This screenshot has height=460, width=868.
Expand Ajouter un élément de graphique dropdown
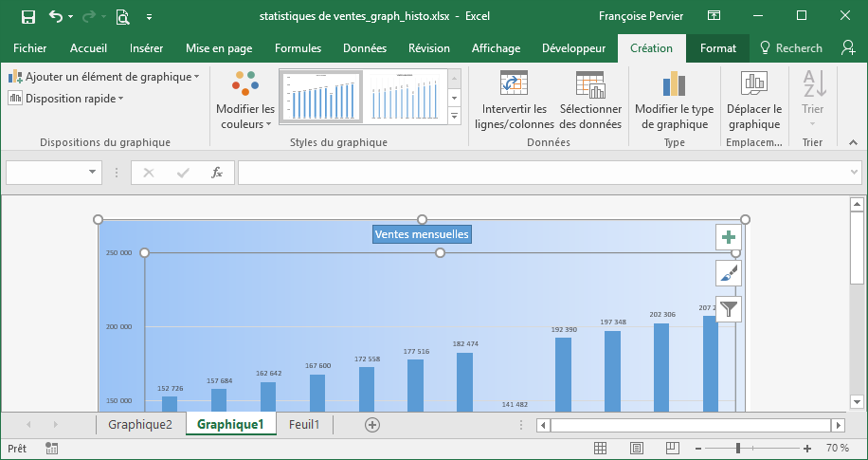[104, 76]
